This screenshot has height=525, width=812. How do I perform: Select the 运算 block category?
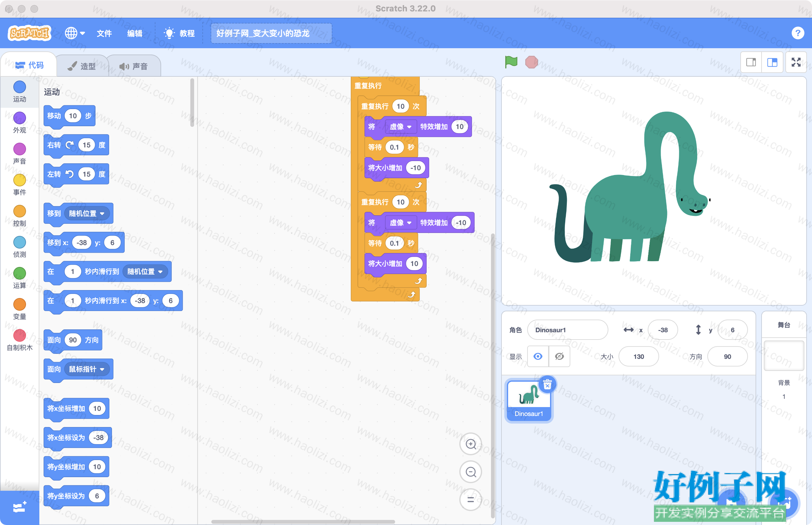[19, 277]
